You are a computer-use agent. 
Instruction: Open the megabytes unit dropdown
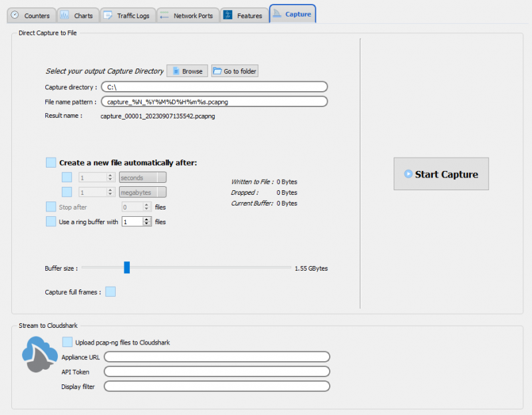coord(142,192)
